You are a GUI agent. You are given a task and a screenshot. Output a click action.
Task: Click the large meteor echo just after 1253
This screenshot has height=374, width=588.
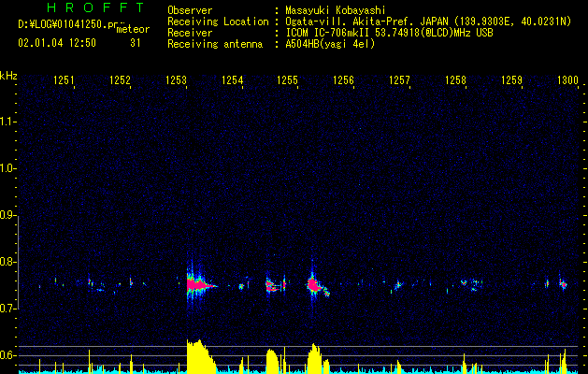click(199, 285)
